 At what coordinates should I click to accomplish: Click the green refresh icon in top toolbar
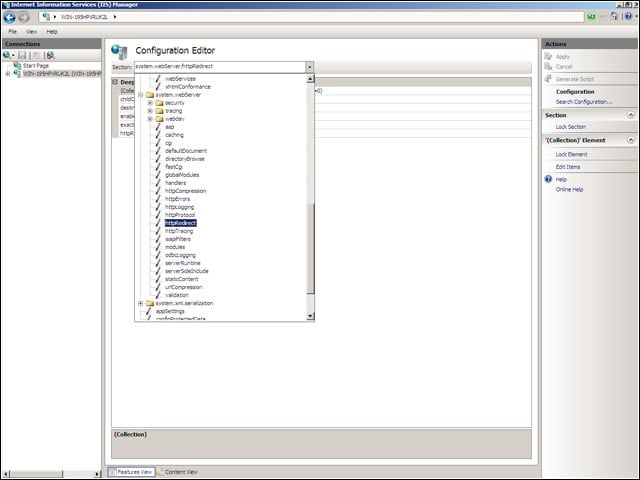point(591,17)
